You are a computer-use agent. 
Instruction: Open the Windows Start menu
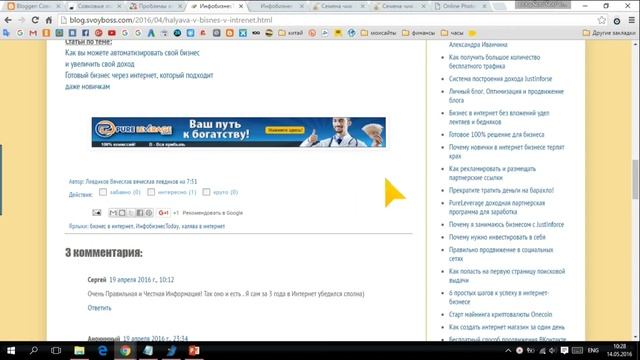tap(11, 351)
